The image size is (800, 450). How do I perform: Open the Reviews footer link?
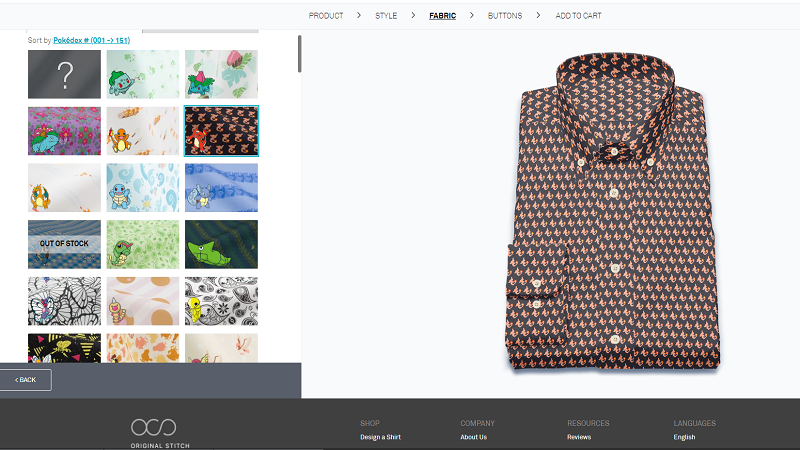click(579, 437)
